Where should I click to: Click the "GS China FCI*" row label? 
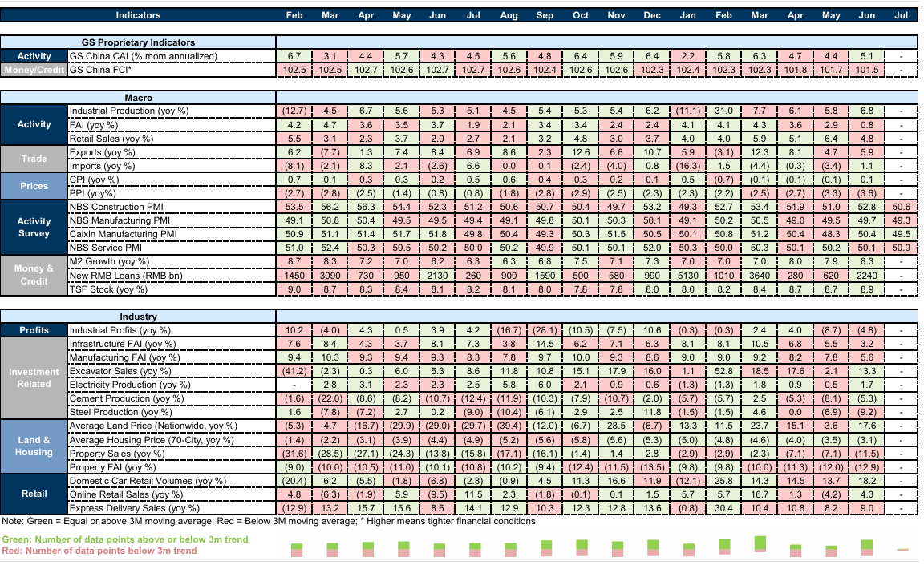[x=100, y=70]
